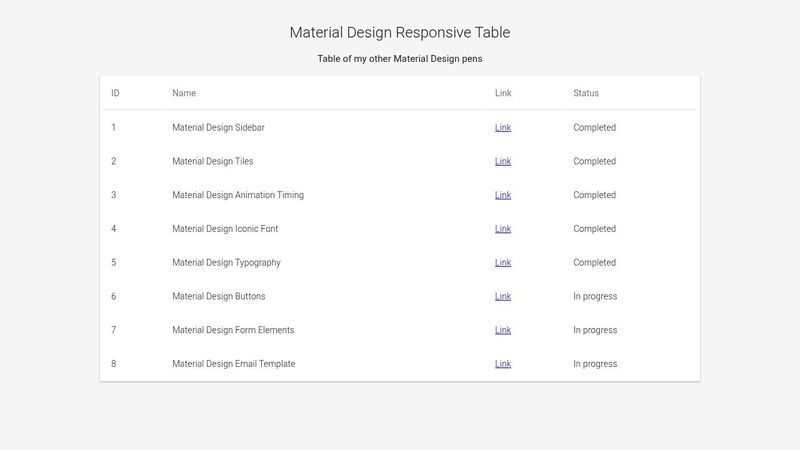The height and width of the screenshot is (450, 800).
Task: Open the Link for Material Design Buttons
Action: click(503, 296)
